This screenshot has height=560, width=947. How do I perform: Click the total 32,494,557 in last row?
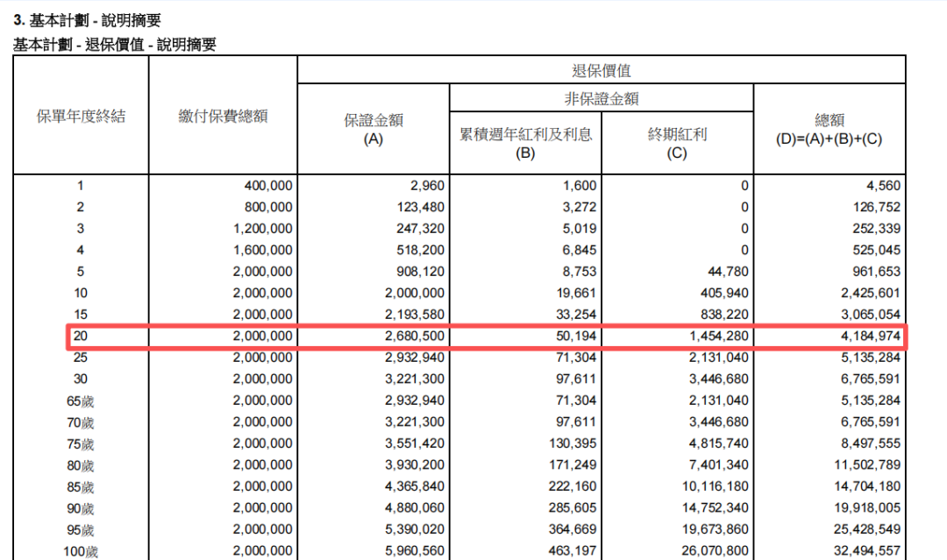(x=863, y=551)
